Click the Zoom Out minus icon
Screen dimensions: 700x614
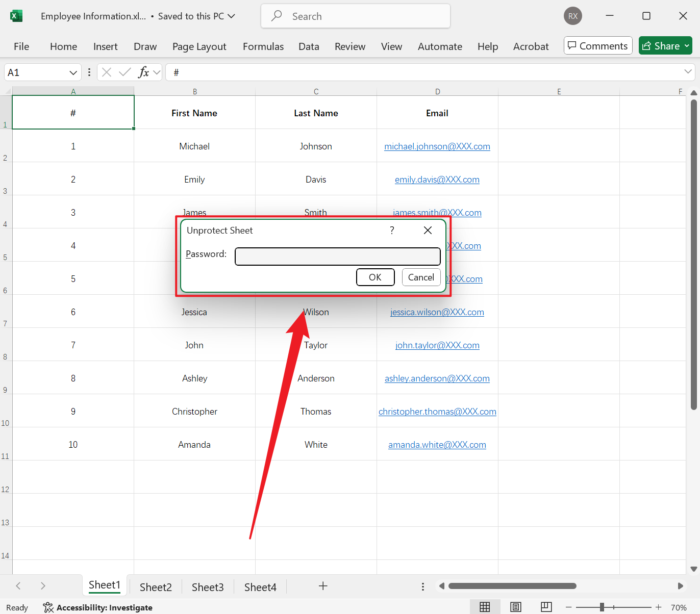tap(568, 607)
